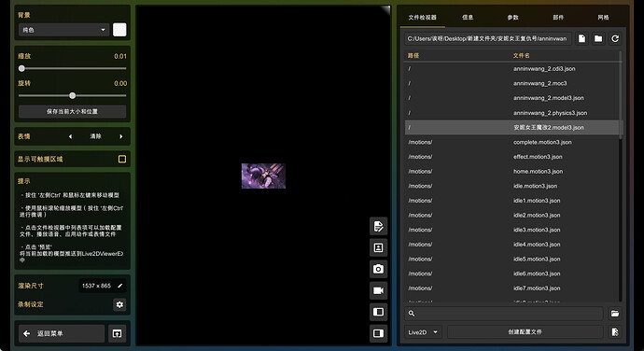This screenshot has width=644, height=351.
Task: Click the 缩放 slider handle
Action: click(21, 69)
